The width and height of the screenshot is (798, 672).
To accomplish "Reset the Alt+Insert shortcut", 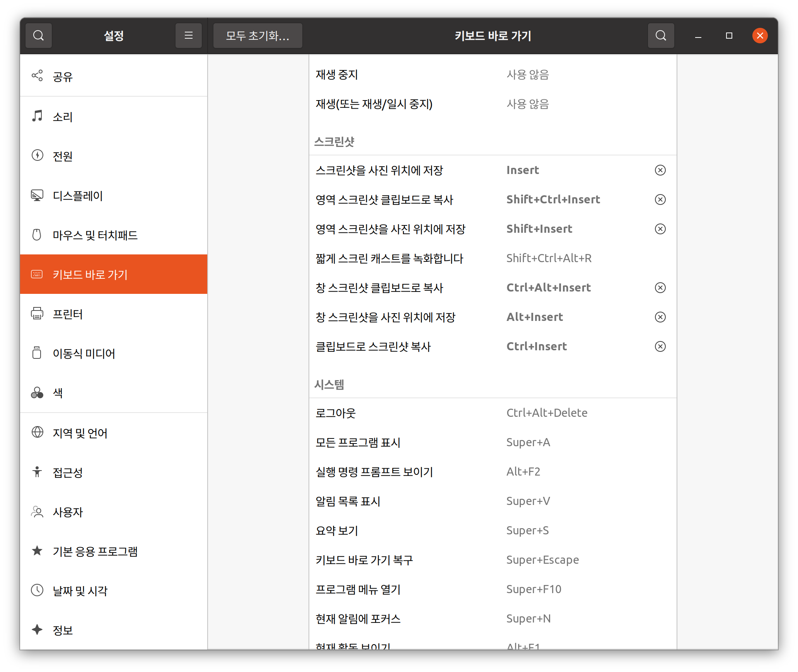I will (660, 317).
